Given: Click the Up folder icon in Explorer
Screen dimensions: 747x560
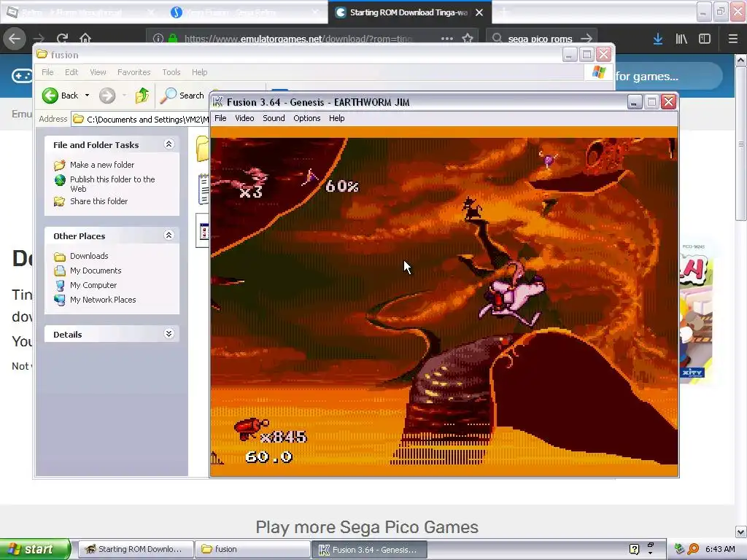Looking at the screenshot, I should click(x=142, y=96).
